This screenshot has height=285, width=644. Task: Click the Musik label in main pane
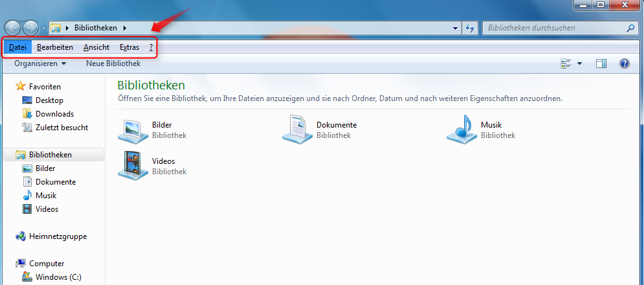491,125
